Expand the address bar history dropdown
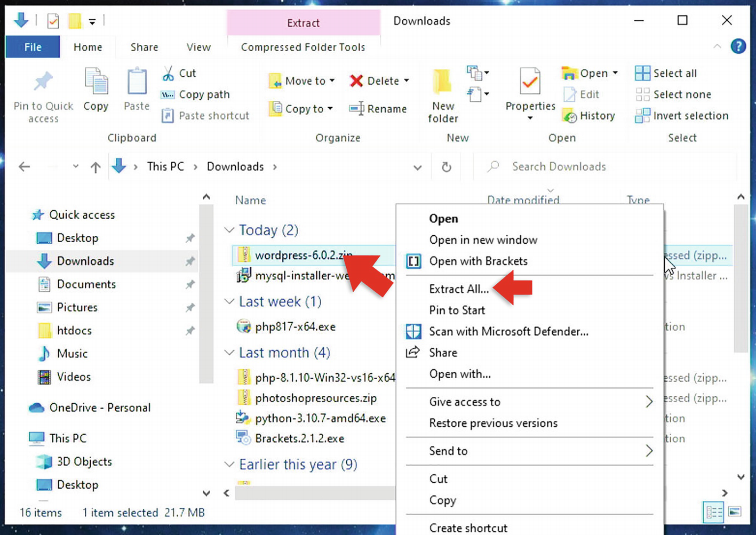 click(x=417, y=167)
